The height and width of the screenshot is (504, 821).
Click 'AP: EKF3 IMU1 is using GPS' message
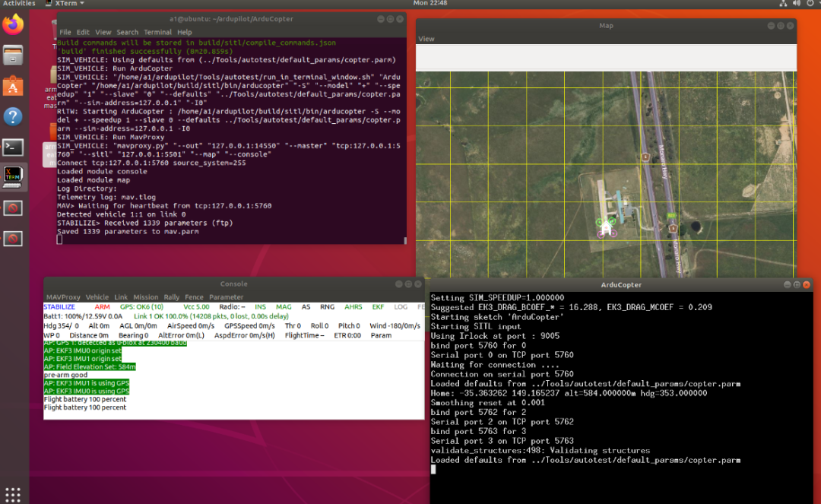(87, 383)
